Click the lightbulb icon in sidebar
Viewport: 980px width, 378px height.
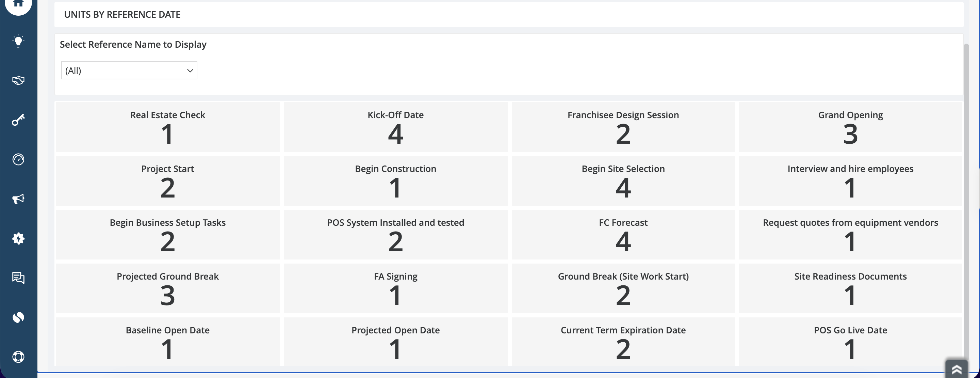(x=18, y=41)
